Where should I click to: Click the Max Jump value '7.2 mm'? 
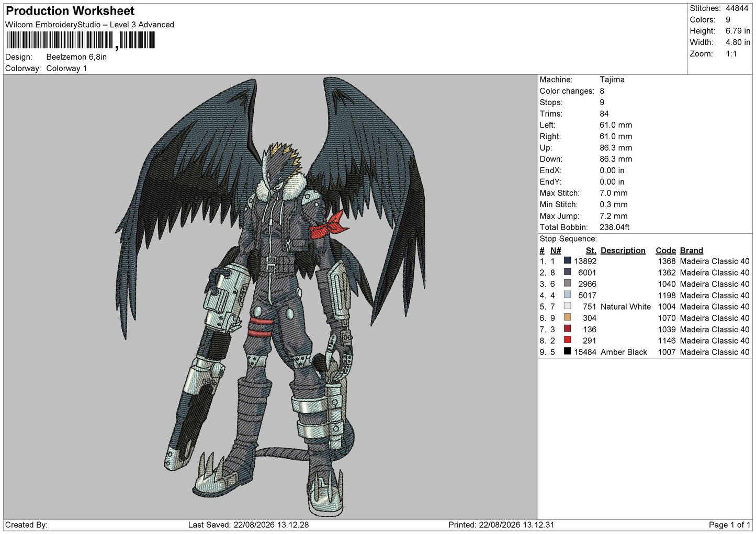tap(614, 216)
